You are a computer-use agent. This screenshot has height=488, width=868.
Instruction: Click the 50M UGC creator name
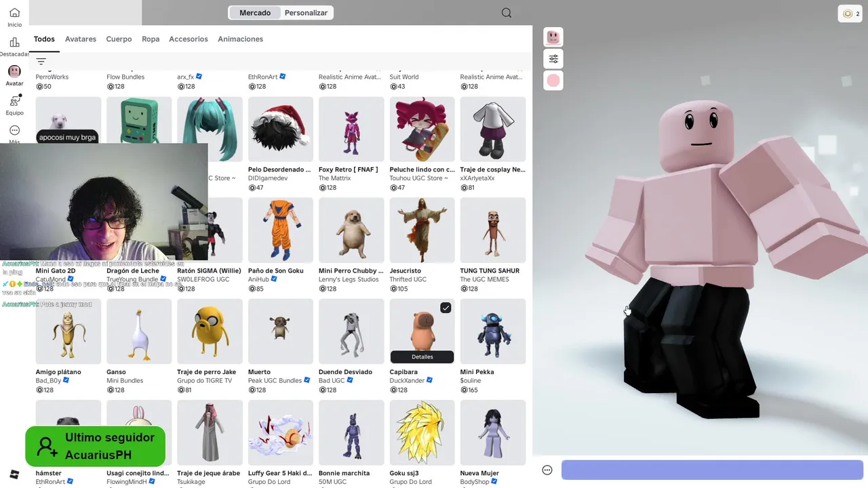(x=332, y=482)
